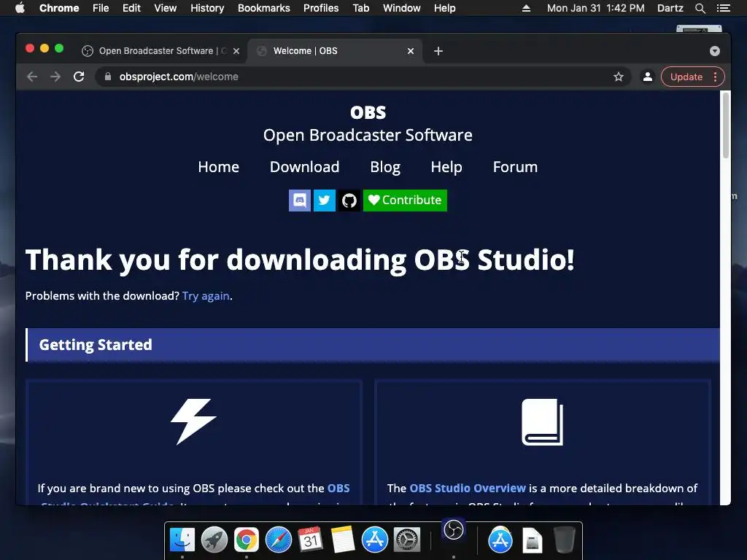The width and height of the screenshot is (747, 560).
Task: Open the Trash in the Dock
Action: (x=565, y=540)
